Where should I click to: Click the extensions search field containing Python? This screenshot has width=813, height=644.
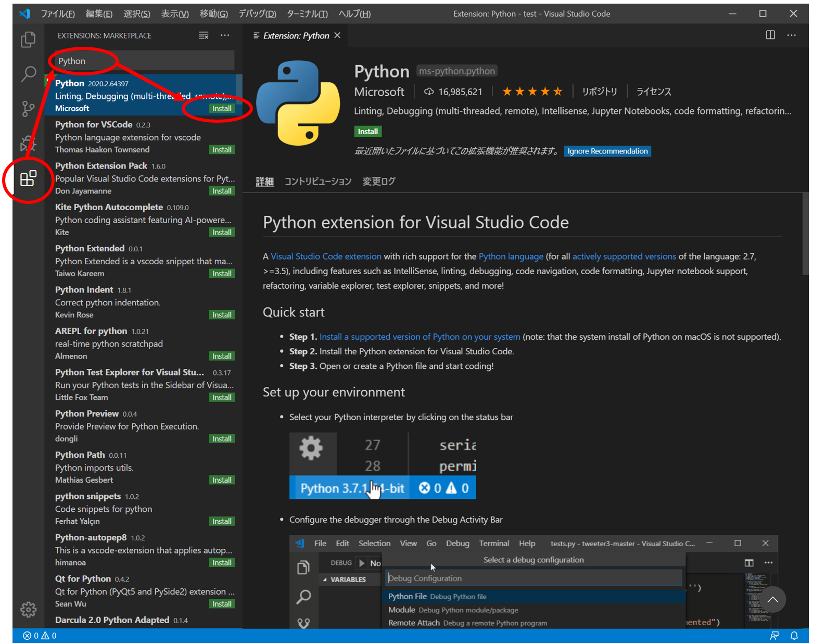tap(144, 61)
